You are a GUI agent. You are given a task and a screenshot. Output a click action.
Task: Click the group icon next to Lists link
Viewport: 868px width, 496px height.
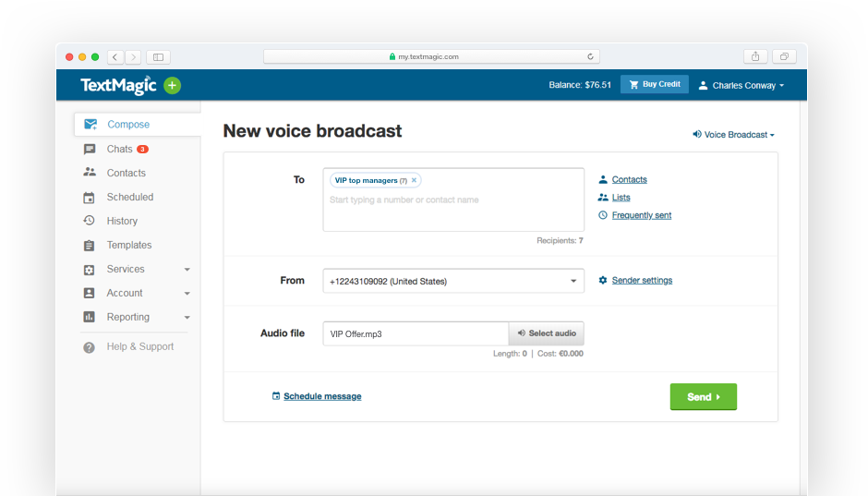tap(603, 197)
